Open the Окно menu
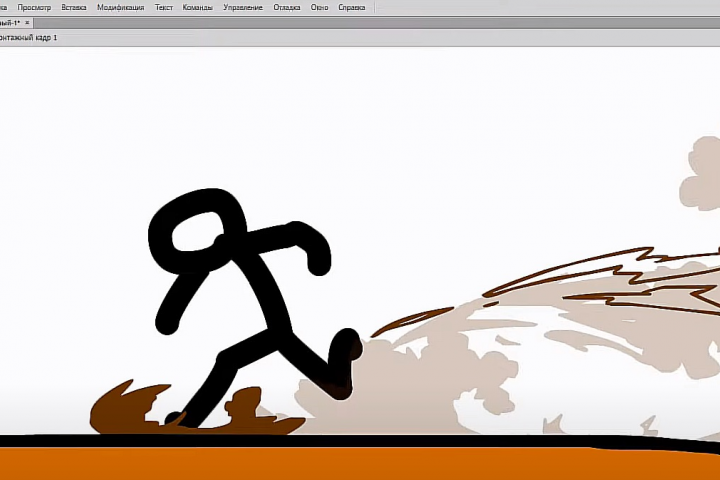 click(x=319, y=7)
